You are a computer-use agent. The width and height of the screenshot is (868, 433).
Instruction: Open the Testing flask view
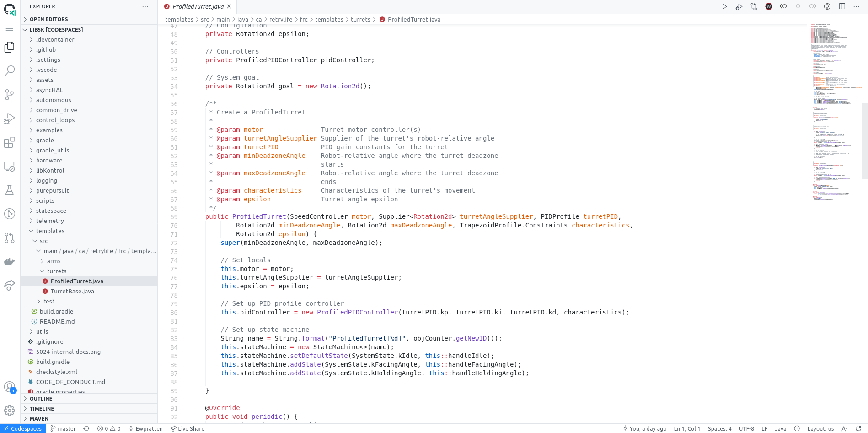pyautogui.click(x=10, y=190)
